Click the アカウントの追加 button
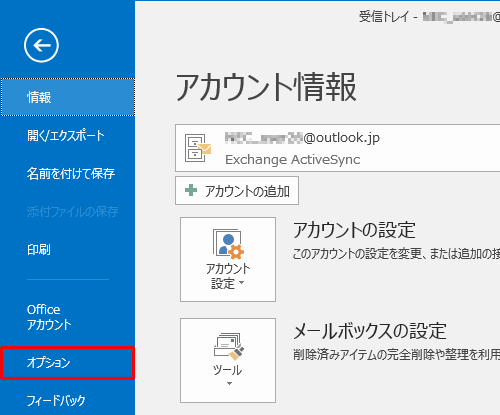500x415 pixels. click(x=237, y=191)
